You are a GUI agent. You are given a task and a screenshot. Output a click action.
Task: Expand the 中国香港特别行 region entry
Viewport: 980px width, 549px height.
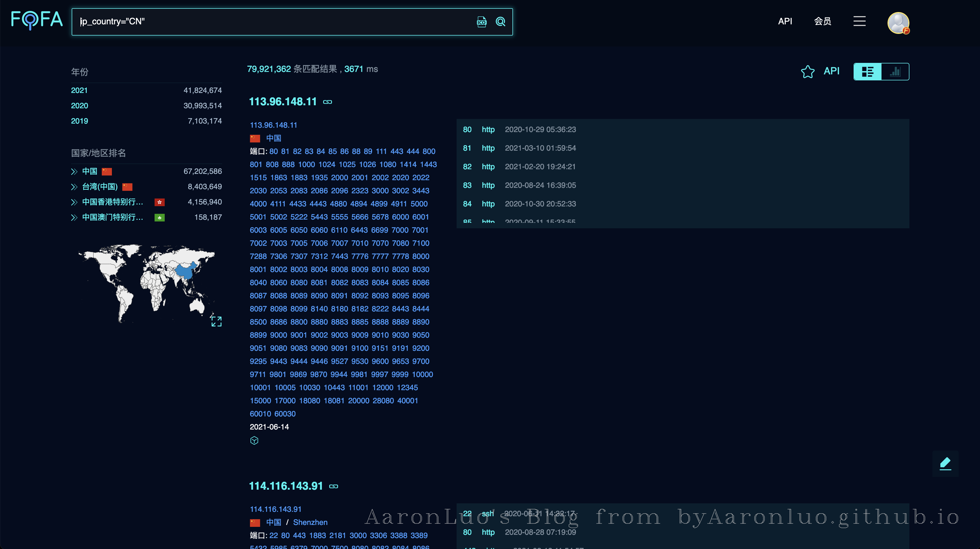tap(74, 202)
